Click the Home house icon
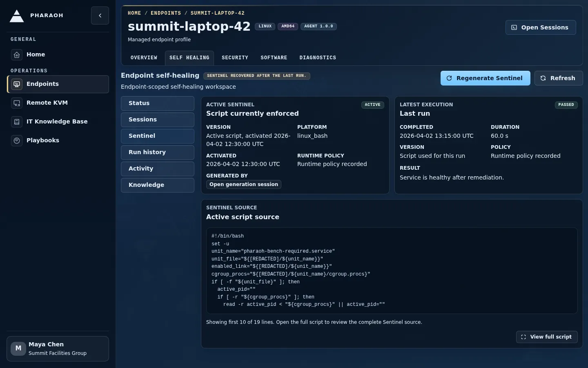The width and height of the screenshot is (588, 368). 17,55
